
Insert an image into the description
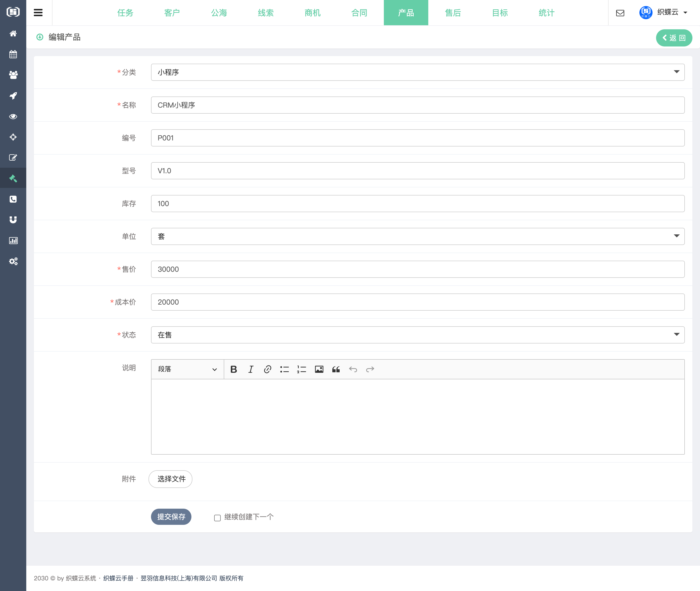(x=319, y=369)
